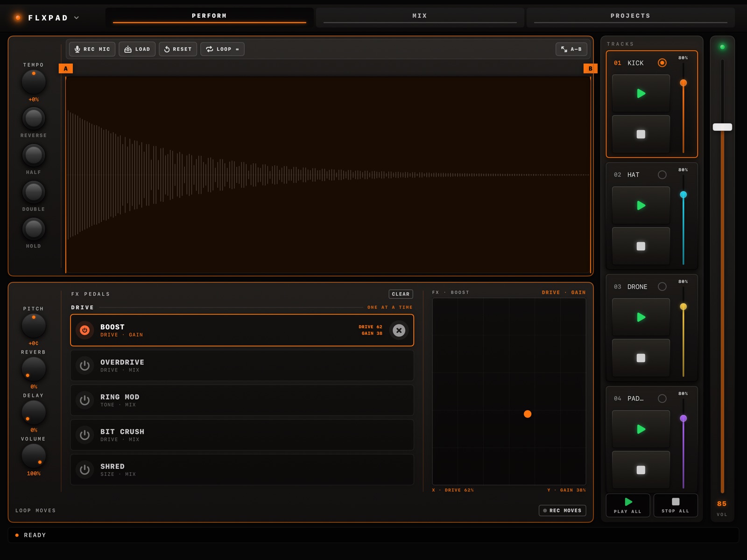Toggle the HOLD button
Image resolution: width=747 pixels, height=560 pixels.
coord(34,229)
